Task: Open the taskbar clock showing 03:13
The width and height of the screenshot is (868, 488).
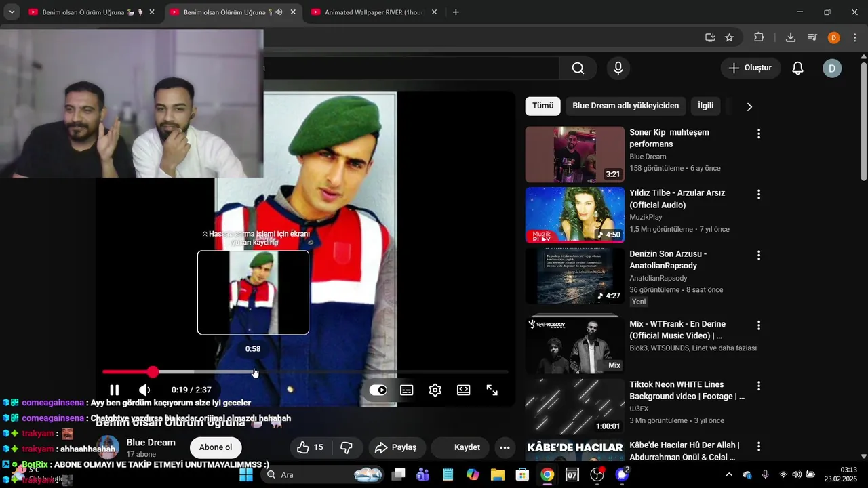Action: [841, 474]
